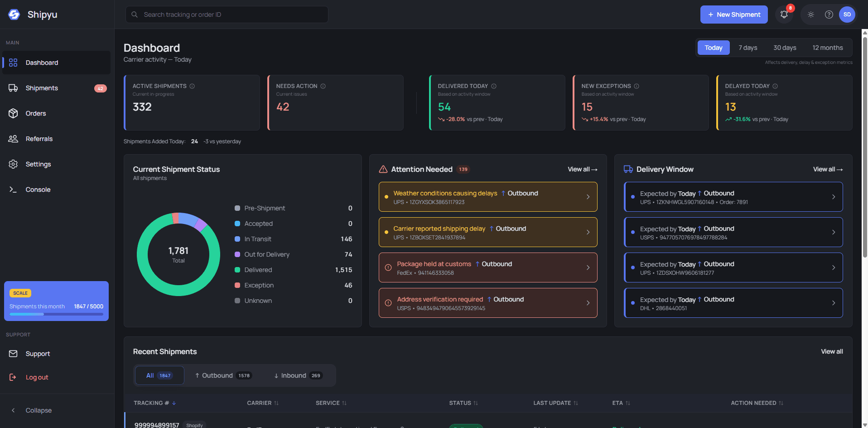Switch to the Inbound 269 tab
The width and height of the screenshot is (868, 428).
coord(299,375)
